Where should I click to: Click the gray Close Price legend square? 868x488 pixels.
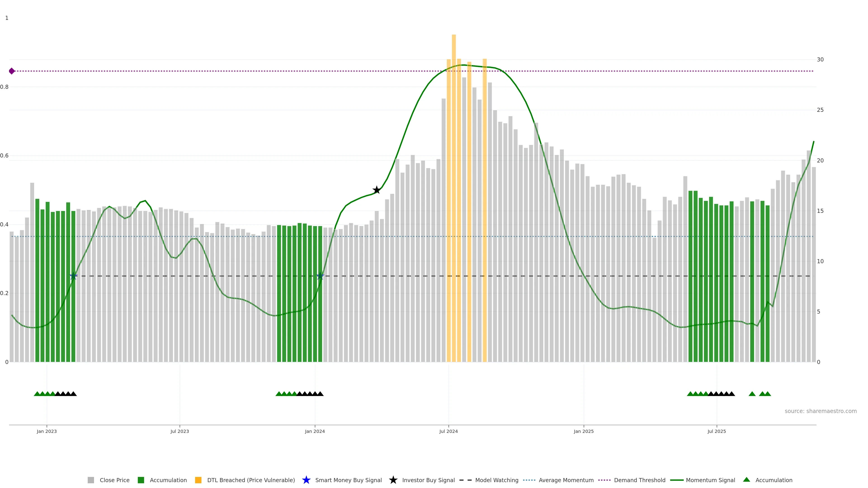coord(91,480)
